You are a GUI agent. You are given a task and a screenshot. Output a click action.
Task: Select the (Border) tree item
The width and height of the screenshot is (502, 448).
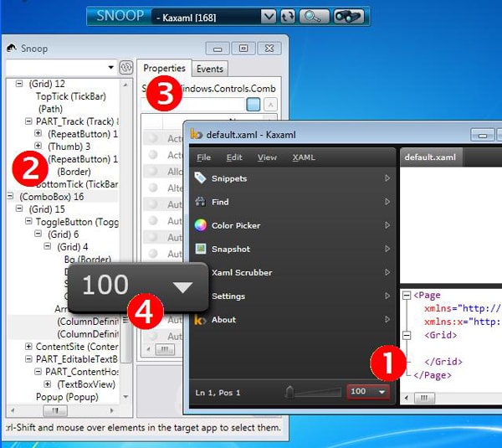coord(74,172)
